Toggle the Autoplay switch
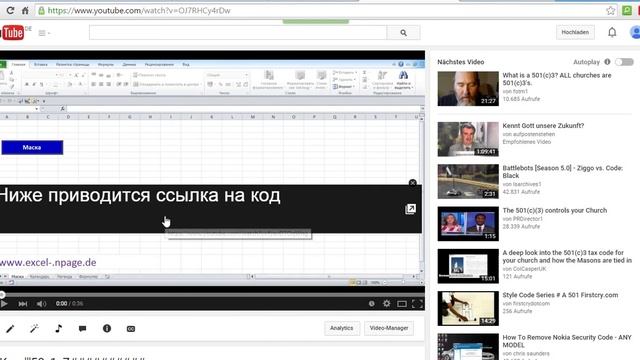 [x=624, y=62]
